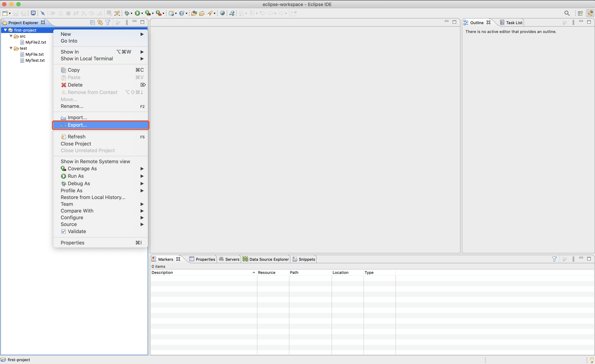This screenshot has width=595, height=364.
Task: Close the Markers tab
Action: pos(178,259)
